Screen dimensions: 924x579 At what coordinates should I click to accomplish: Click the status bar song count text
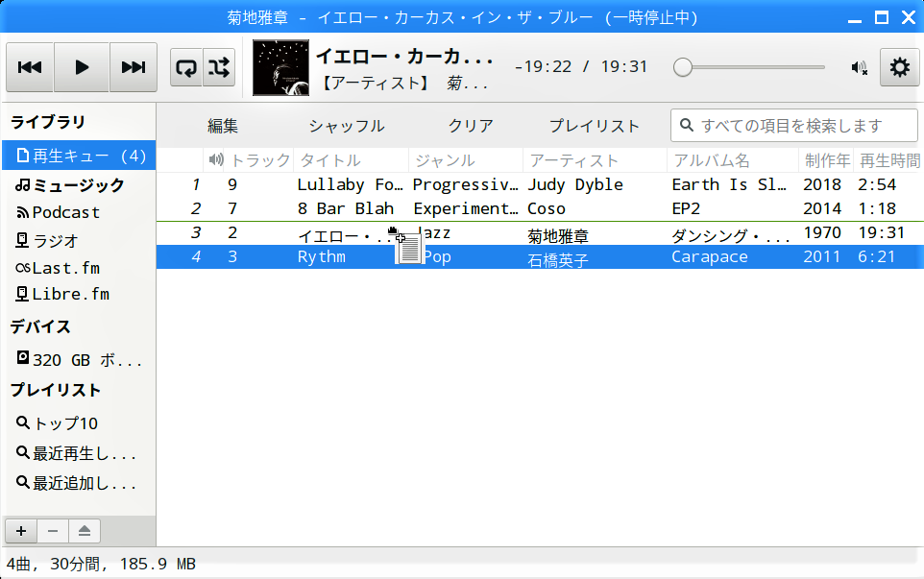tap(101, 564)
